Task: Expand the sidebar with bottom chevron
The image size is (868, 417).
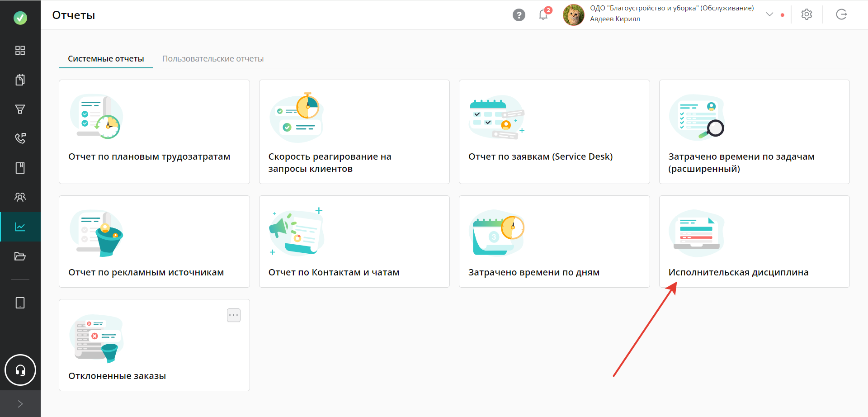Action: point(20,404)
